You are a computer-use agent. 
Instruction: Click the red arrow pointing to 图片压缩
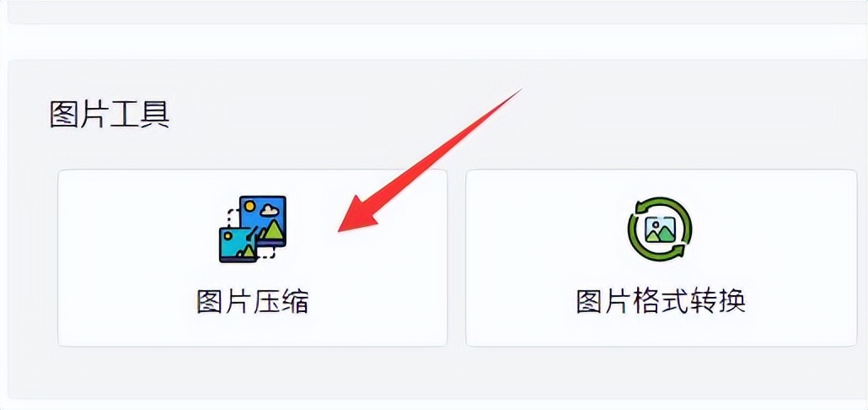click(430, 160)
